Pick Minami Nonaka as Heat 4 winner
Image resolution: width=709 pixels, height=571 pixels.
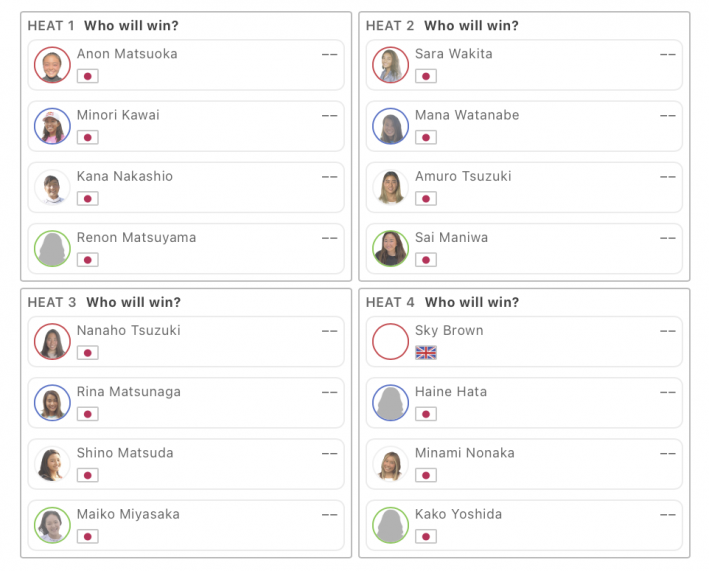(524, 464)
